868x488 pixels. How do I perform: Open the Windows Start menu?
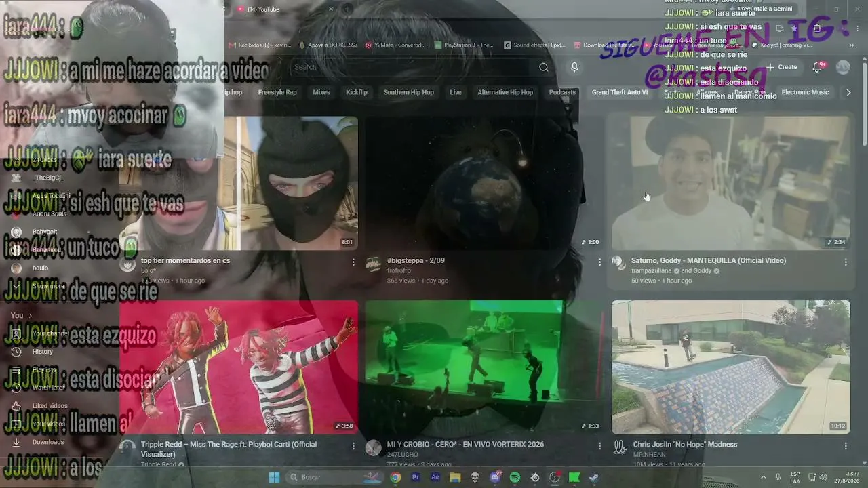click(274, 477)
